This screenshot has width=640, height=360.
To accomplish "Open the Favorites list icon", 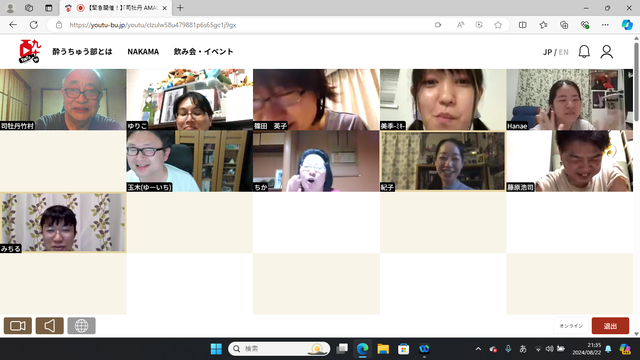I will (543, 25).
